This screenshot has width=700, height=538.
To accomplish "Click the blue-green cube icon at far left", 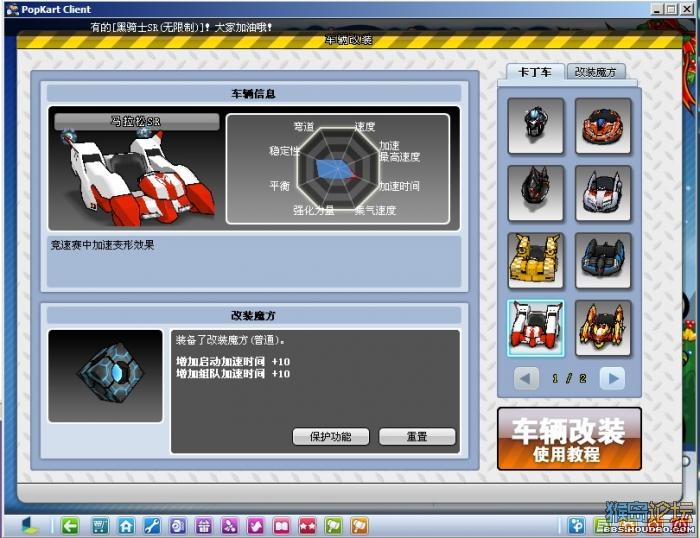I will click(x=30, y=525).
